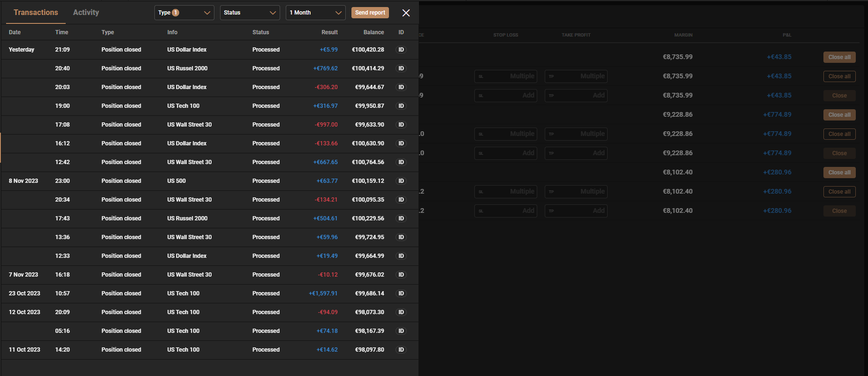
Task: Click the first Stop Loss Multiple field
Action: click(x=506, y=76)
